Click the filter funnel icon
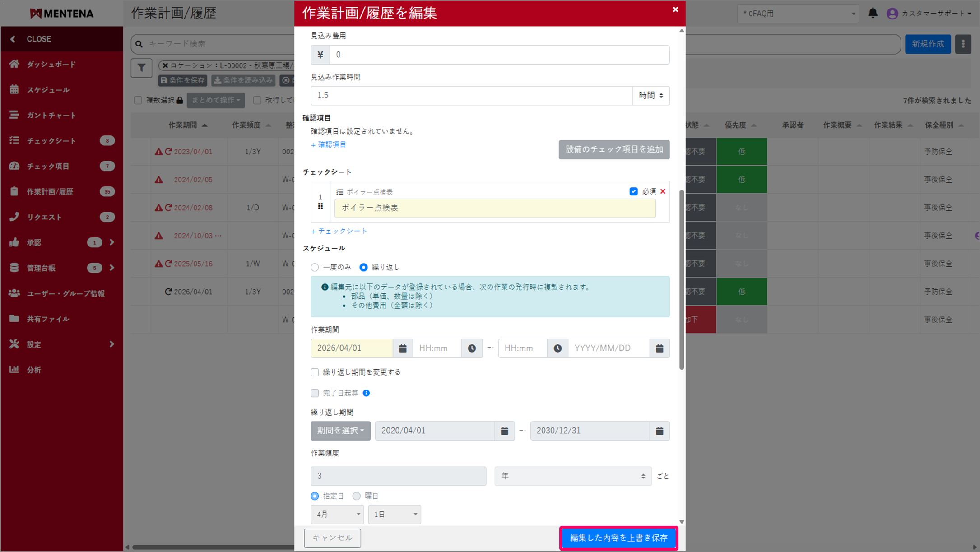Image resolution: width=980 pixels, height=552 pixels. (x=141, y=68)
